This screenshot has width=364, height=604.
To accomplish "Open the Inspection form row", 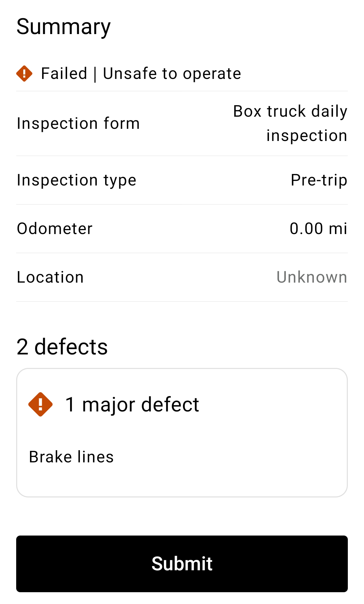I will click(182, 123).
